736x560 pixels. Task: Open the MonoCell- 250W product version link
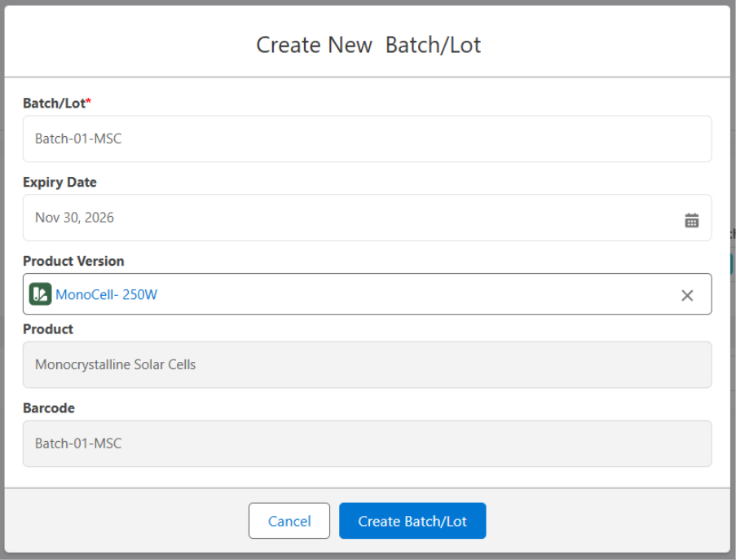tap(106, 294)
